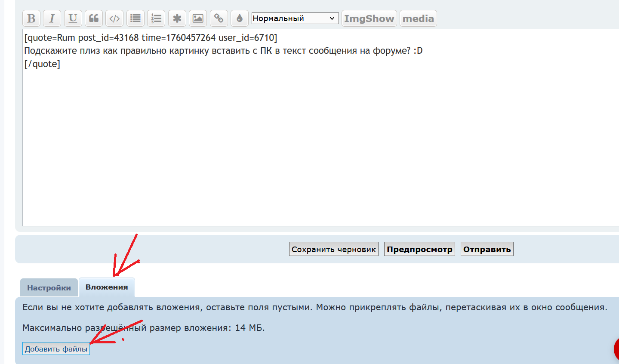619x364 pixels.
Task: Insert a numbered list
Action: pyautogui.click(x=156, y=19)
